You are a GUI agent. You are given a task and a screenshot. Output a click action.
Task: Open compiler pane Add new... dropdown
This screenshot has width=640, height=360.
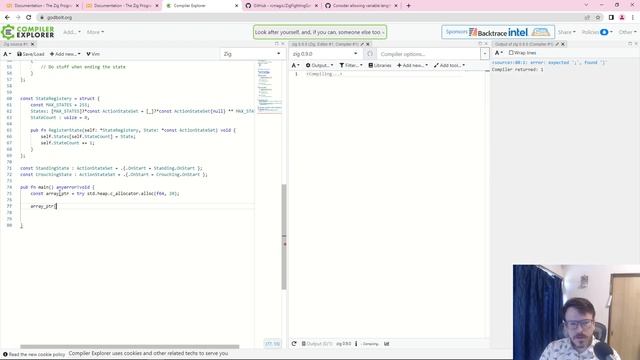(412, 65)
